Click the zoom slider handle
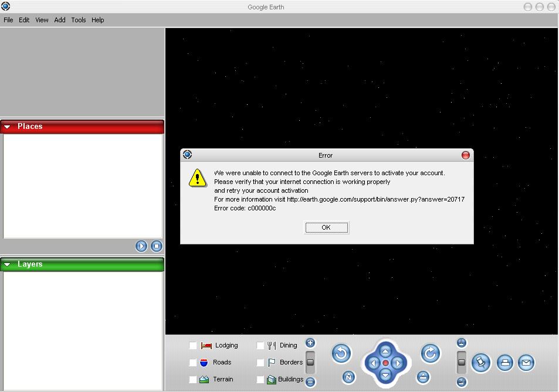Image resolution: width=559 pixels, height=392 pixels. 310,363
